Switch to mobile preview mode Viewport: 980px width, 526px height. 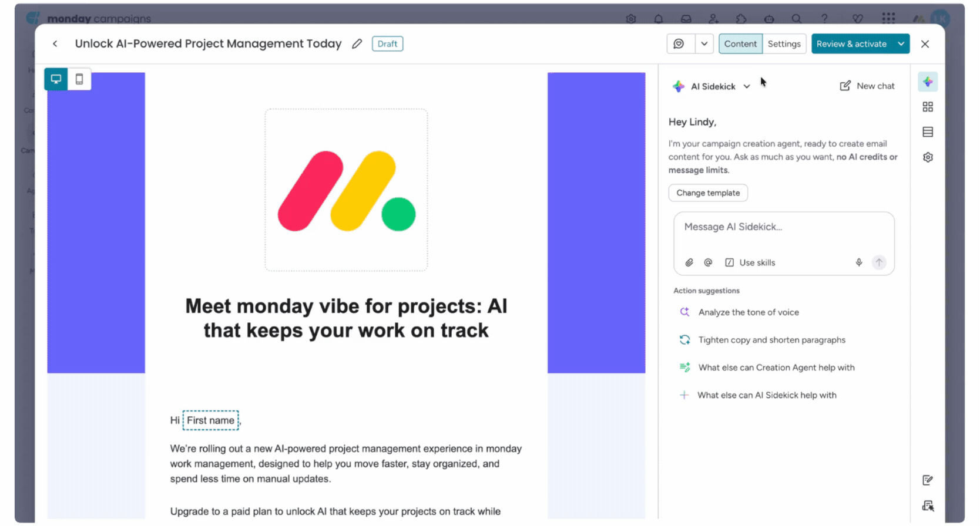[x=79, y=79]
